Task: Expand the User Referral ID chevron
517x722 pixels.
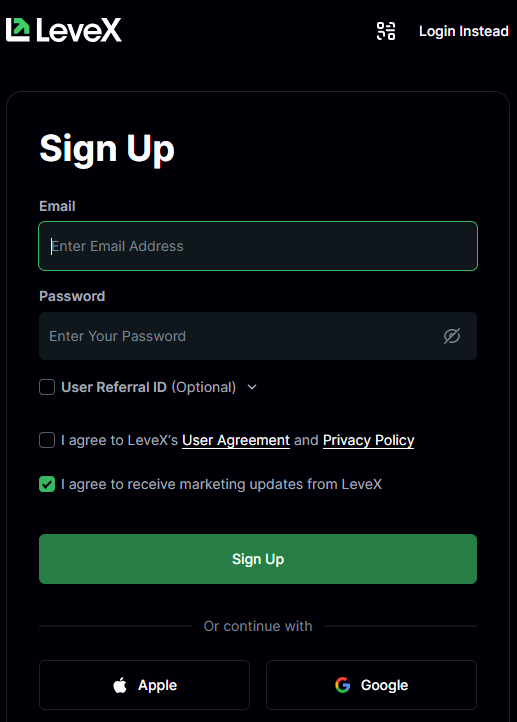Action: 252,387
